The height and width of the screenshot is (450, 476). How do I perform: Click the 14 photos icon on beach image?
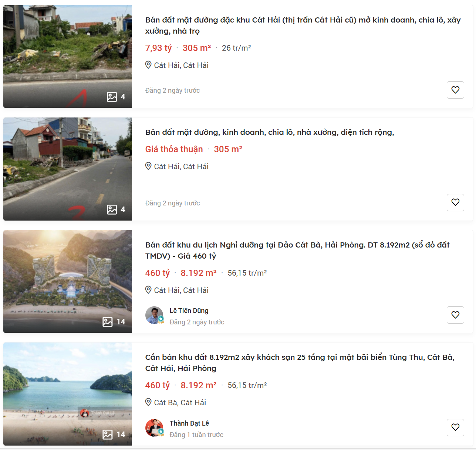108,434
